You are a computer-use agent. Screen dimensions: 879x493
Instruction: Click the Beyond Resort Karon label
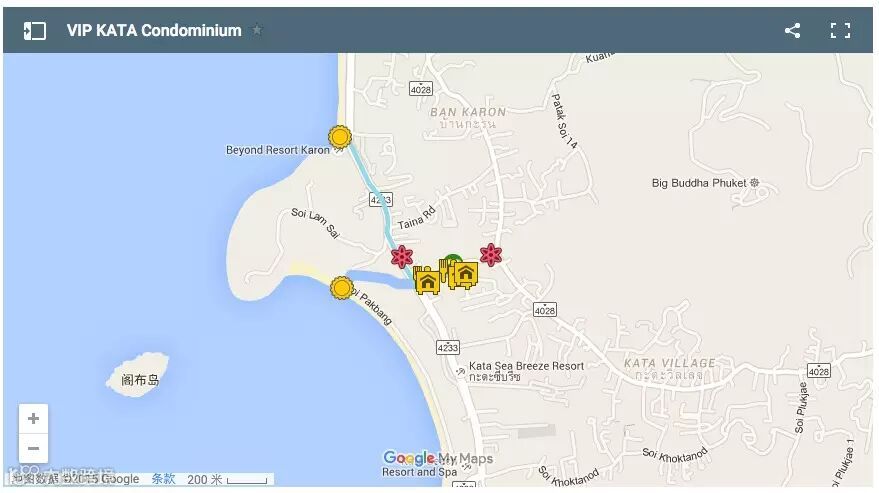coord(277,150)
